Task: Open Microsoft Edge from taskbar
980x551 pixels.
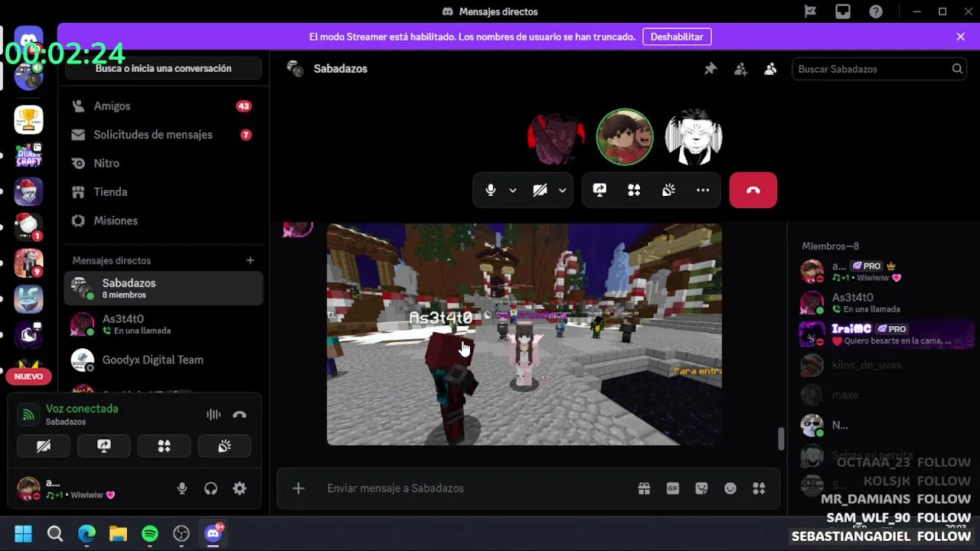Action: [x=87, y=533]
